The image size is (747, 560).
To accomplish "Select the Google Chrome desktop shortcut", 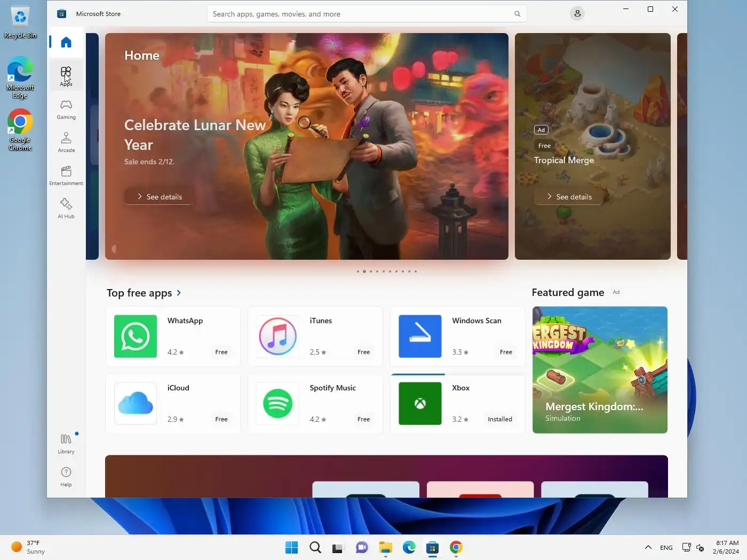I will click(20, 130).
